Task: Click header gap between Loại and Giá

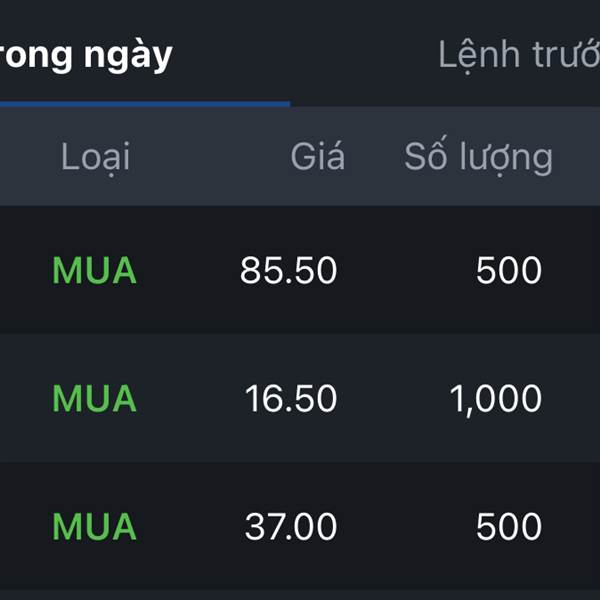Action: tap(210, 156)
